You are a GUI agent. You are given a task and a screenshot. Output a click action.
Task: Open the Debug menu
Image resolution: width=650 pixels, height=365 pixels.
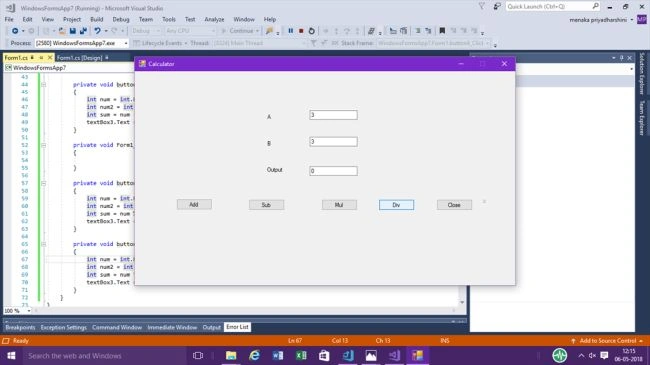click(121, 19)
